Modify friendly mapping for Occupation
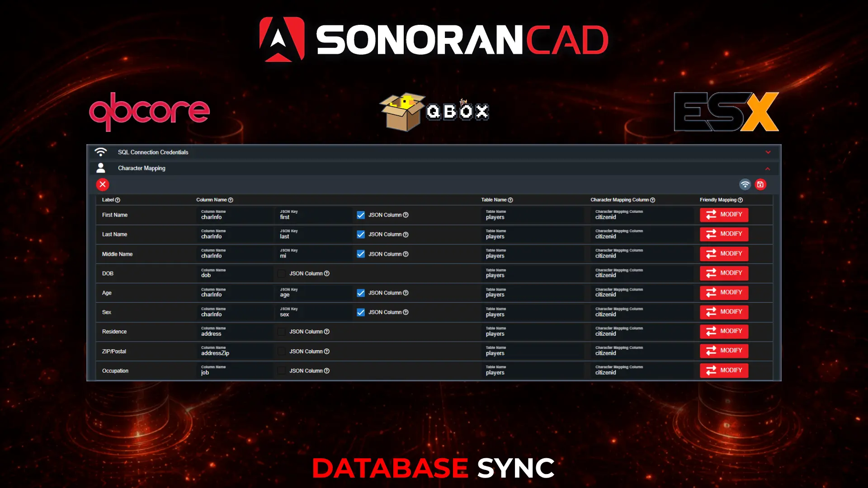Image resolution: width=868 pixels, height=488 pixels. pyautogui.click(x=724, y=371)
